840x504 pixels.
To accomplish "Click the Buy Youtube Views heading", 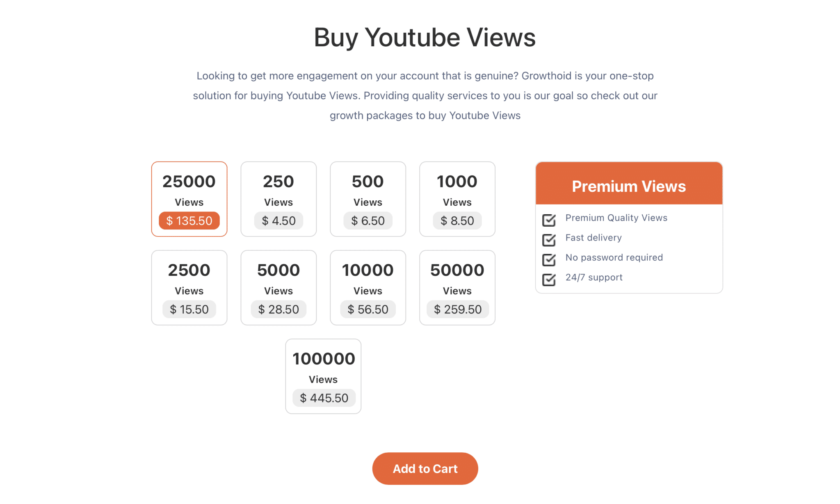I will click(x=425, y=38).
